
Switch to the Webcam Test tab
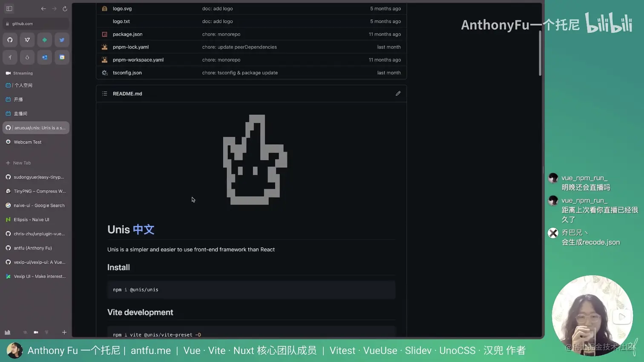tap(36, 142)
